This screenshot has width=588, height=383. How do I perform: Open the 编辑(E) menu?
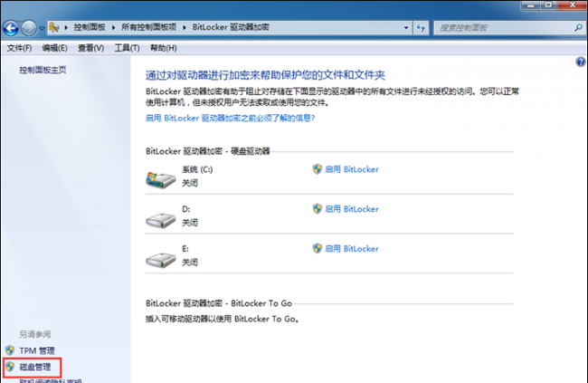[x=55, y=48]
